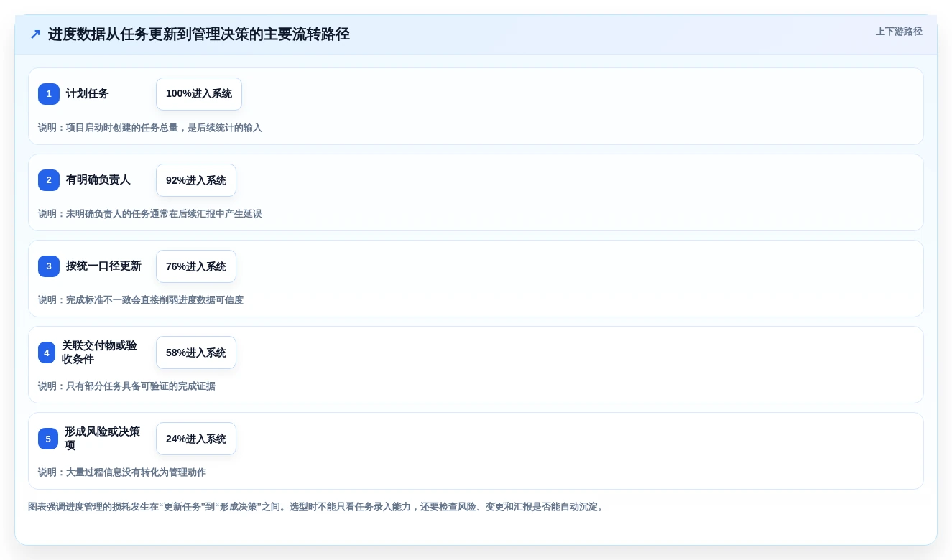Select the 92%进入系统 value pill
The height and width of the screenshot is (560, 952).
(196, 180)
